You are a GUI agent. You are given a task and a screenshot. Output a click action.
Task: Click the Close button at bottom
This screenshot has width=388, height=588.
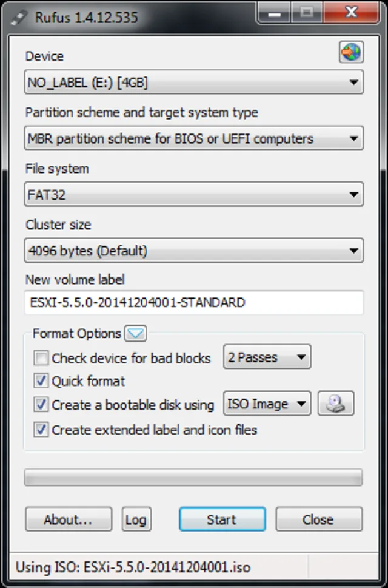click(319, 519)
